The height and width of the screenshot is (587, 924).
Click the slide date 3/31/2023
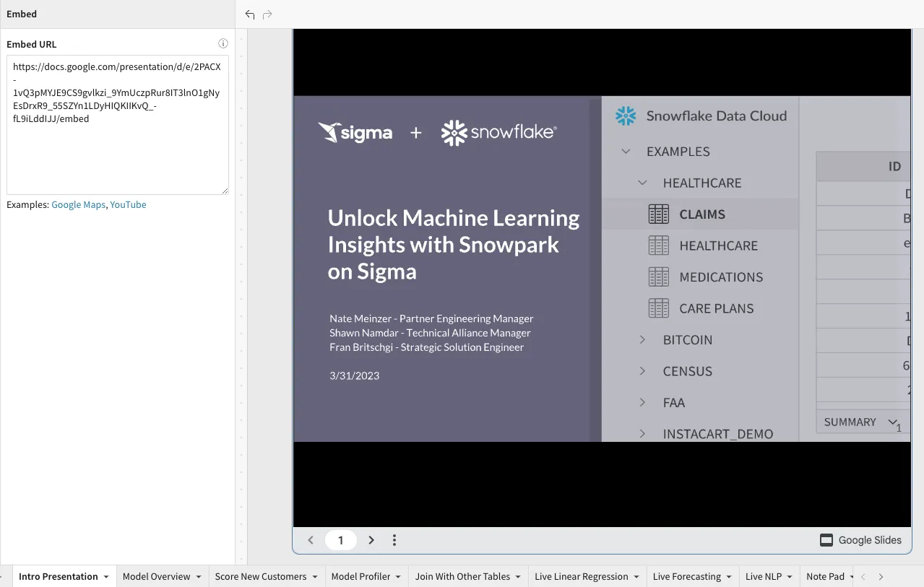pos(354,375)
